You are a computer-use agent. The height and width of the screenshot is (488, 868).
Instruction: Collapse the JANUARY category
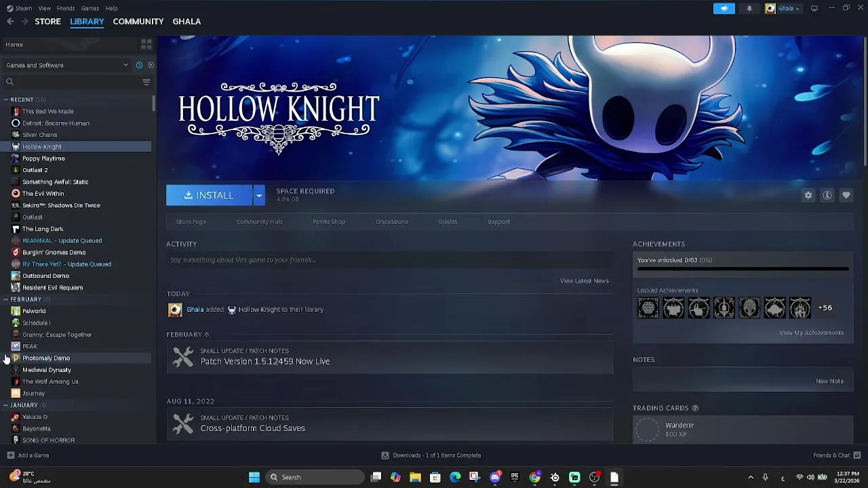[x=5, y=405]
